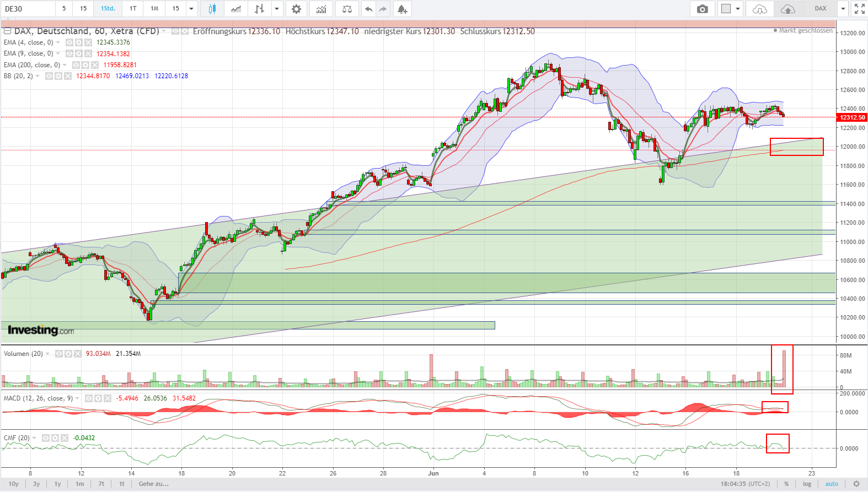The image size is (868, 492).
Task: Remove the MACD indicator
Action: pos(107,398)
